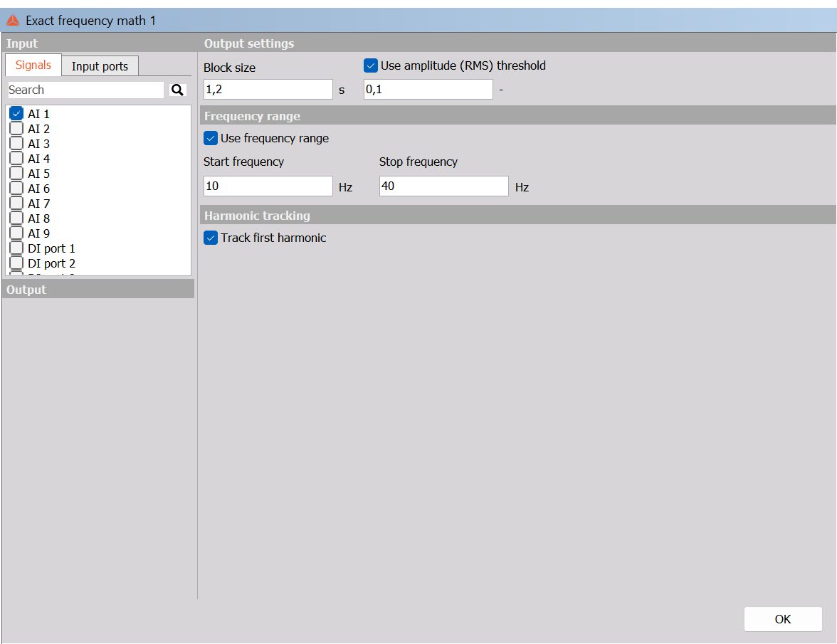Viewport: 837px width, 644px height.
Task: Disable the Use frequency range checkbox
Action: tap(211, 138)
